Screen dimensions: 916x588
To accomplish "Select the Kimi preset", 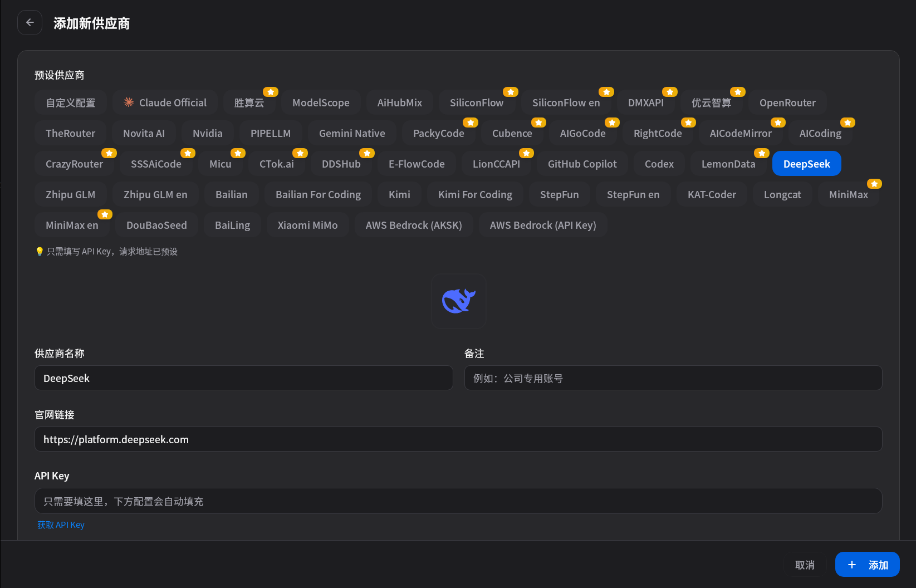I will (x=399, y=194).
